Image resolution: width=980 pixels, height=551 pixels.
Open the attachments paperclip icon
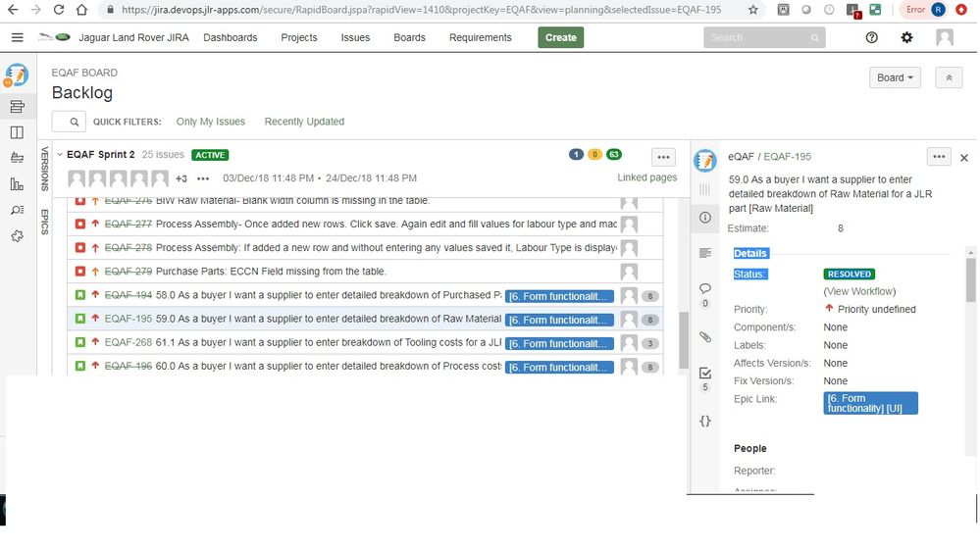pyautogui.click(x=705, y=337)
